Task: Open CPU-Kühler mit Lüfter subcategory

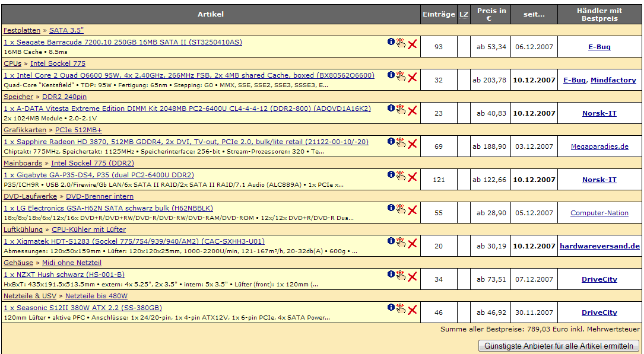Action: tap(88, 229)
